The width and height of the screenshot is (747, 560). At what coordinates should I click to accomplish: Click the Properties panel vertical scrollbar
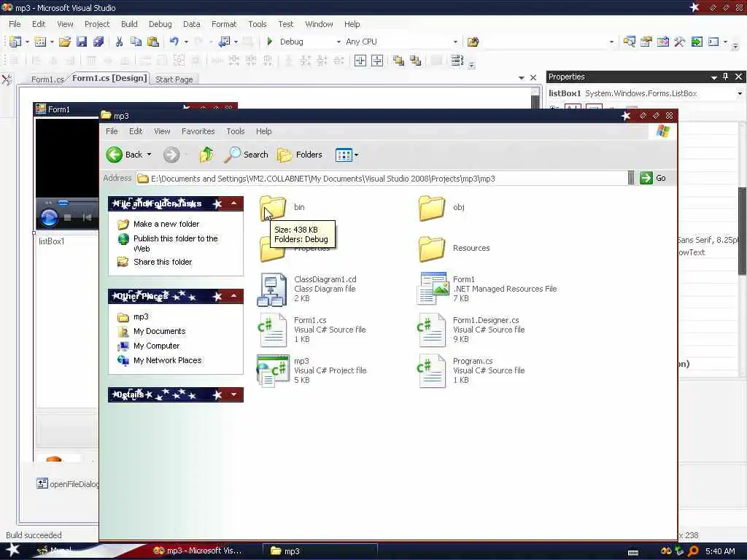[742, 230]
